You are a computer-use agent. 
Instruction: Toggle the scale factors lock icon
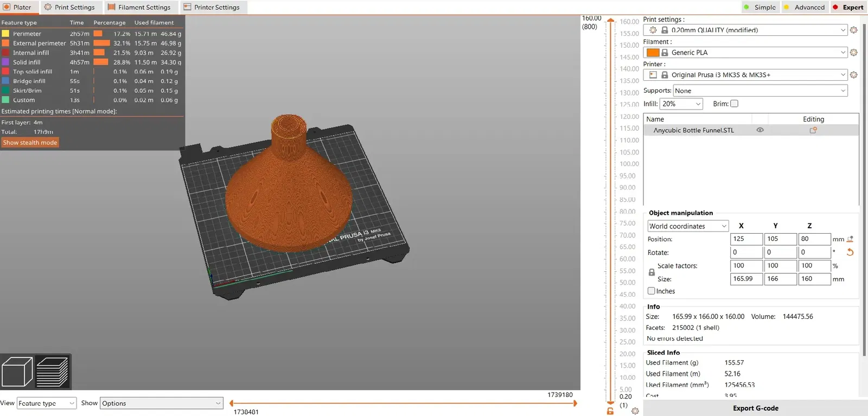click(652, 272)
